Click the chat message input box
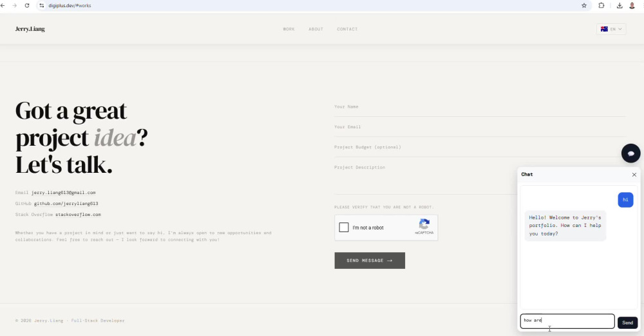This screenshot has height=336, width=644. click(567, 321)
